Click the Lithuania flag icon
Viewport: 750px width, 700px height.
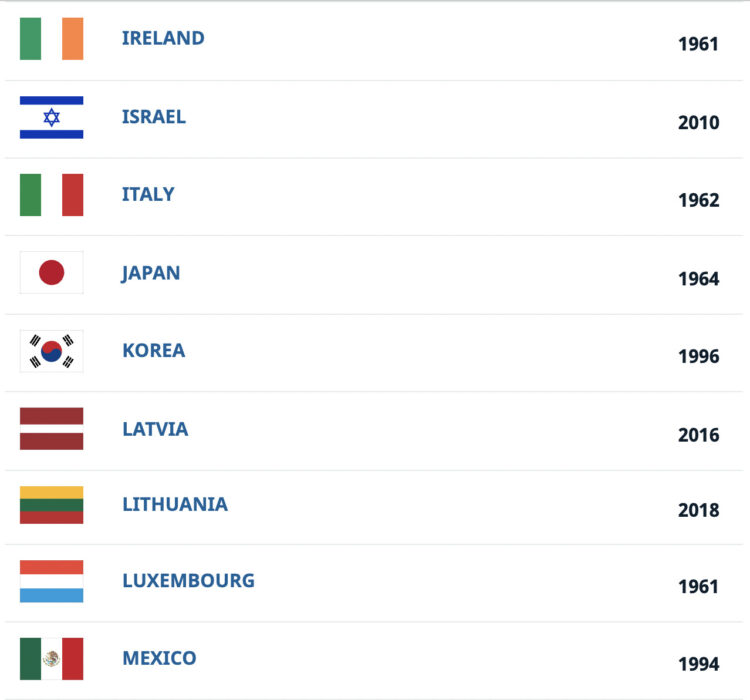click(51, 505)
